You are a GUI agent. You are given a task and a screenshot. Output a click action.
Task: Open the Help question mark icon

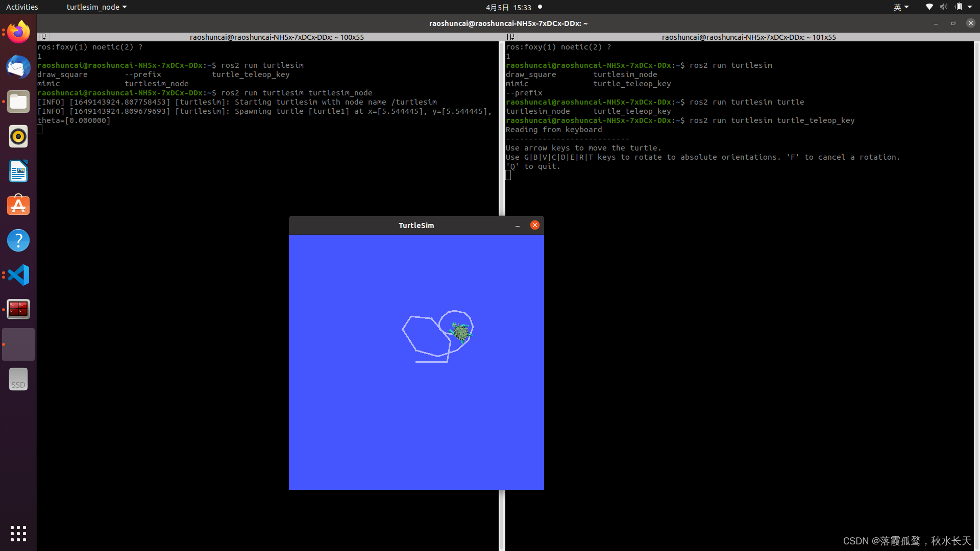tap(18, 240)
